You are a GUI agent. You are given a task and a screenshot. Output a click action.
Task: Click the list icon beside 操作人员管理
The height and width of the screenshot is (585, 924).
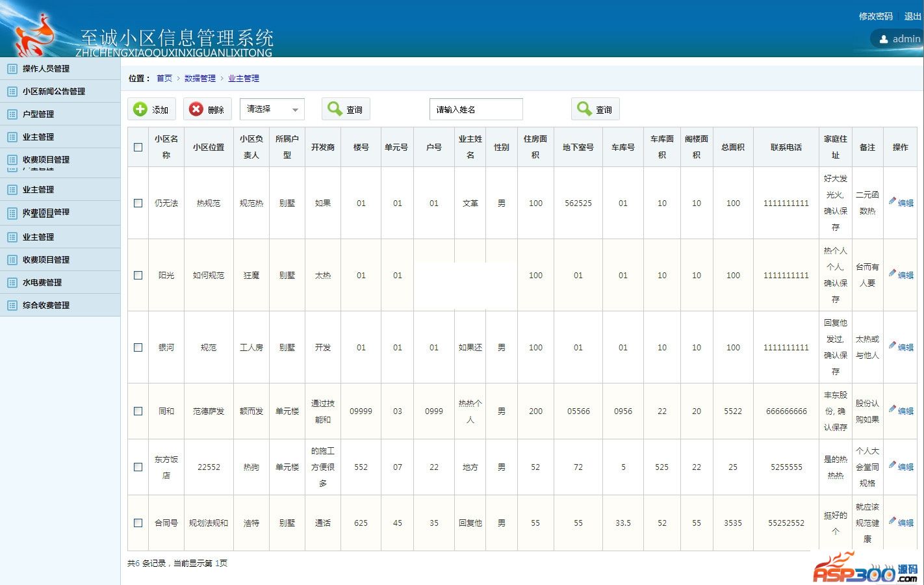12,68
